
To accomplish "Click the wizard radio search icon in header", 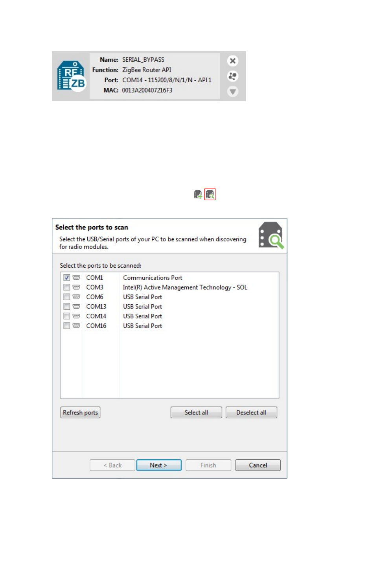I will [271, 235].
